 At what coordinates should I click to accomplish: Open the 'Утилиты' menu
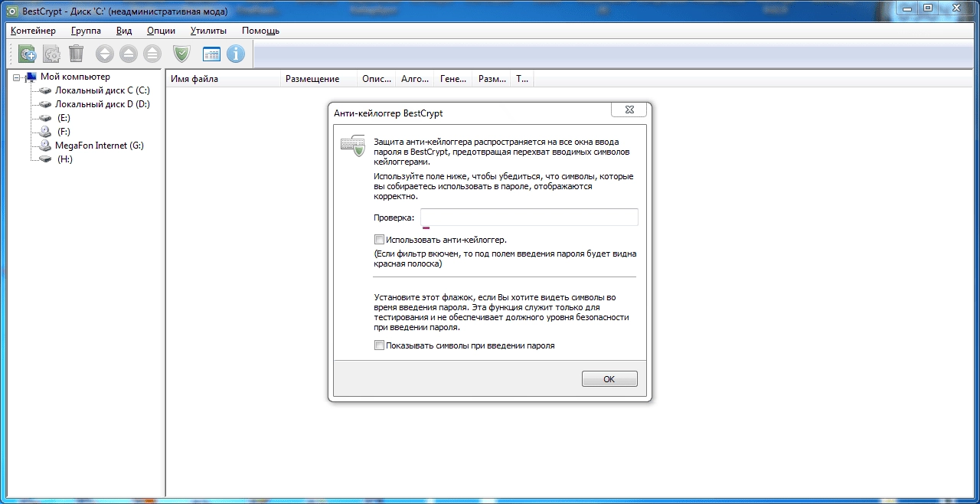[x=208, y=31]
